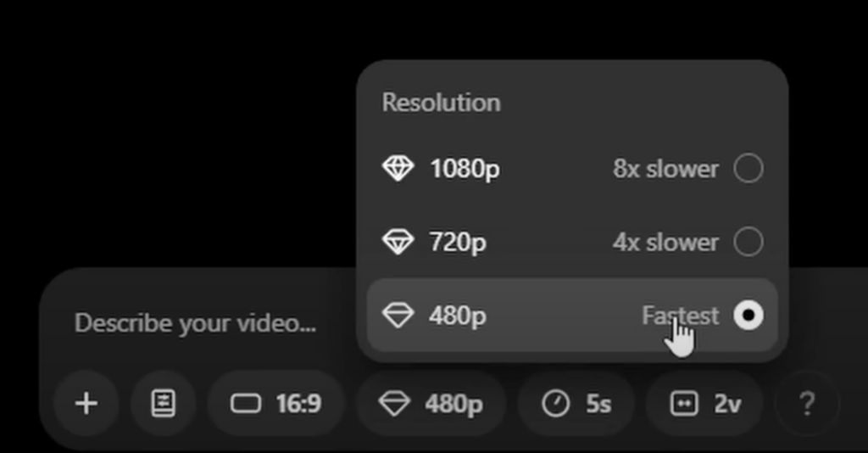Click the 8x slower label
The image size is (868, 453).
(666, 168)
